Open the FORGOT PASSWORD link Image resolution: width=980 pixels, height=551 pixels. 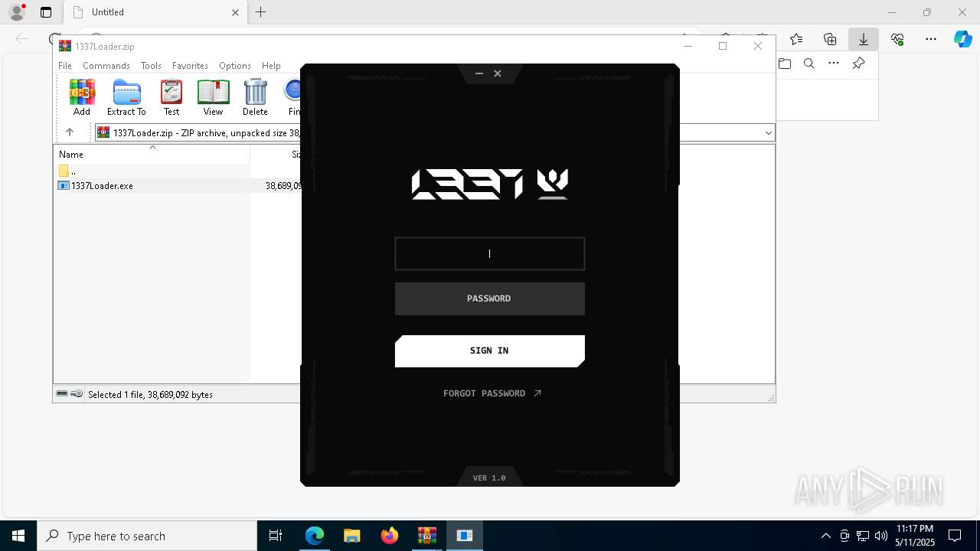[x=492, y=393]
